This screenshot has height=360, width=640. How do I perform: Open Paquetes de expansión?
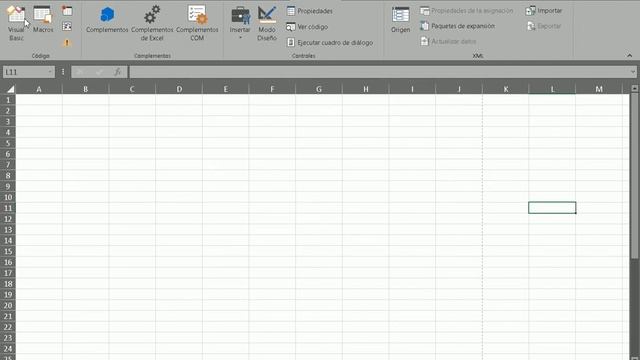458,26
